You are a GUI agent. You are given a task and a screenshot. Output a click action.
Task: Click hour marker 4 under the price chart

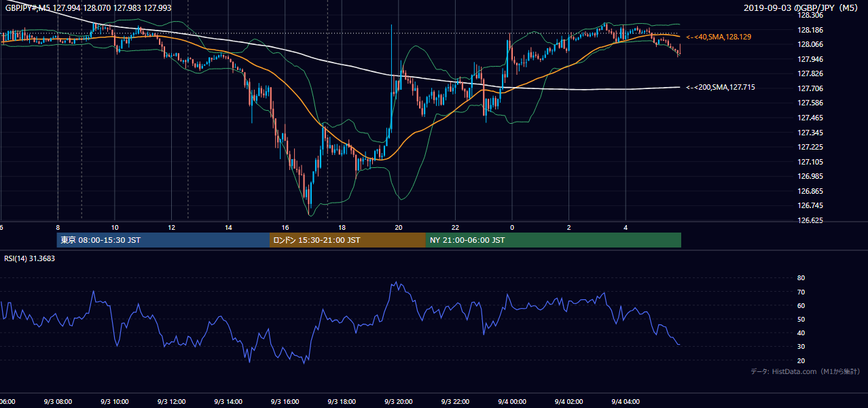pos(626,227)
